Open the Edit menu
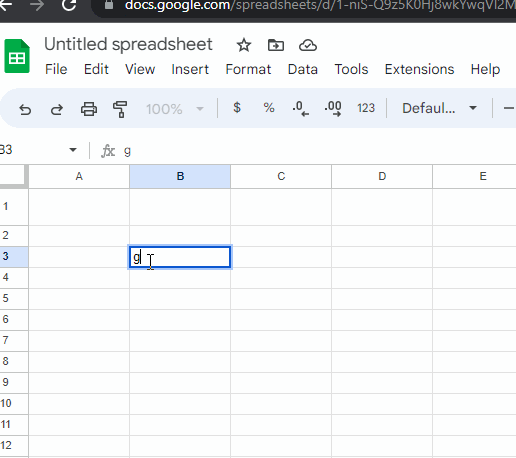 [96, 69]
